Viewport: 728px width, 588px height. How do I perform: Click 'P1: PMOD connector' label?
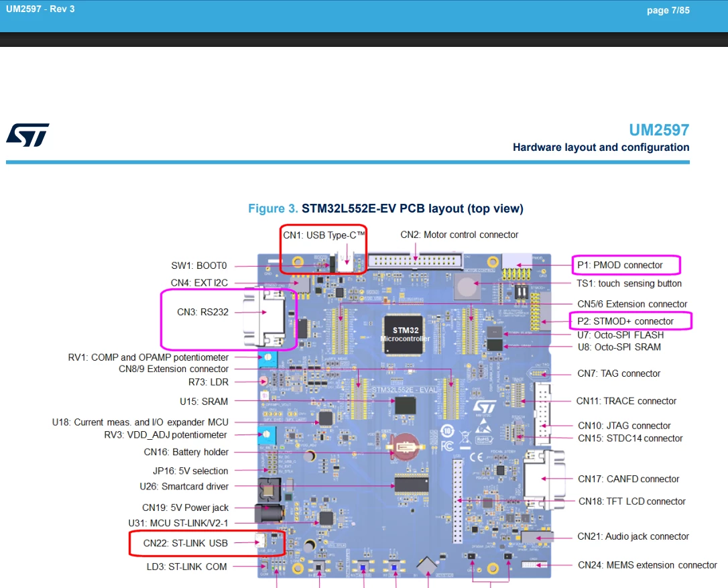tap(620, 266)
